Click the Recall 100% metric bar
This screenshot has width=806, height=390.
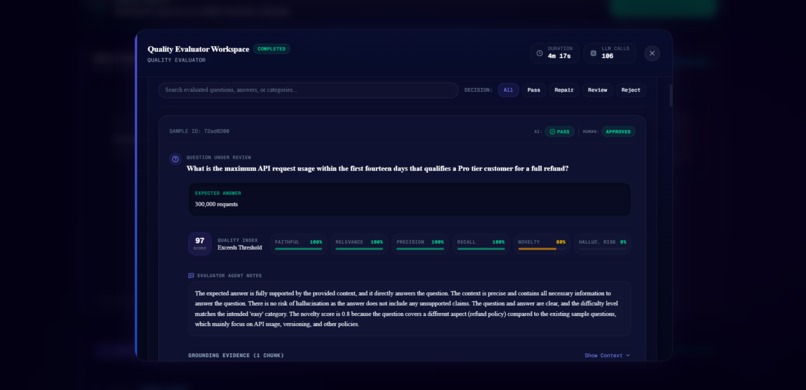(481, 244)
